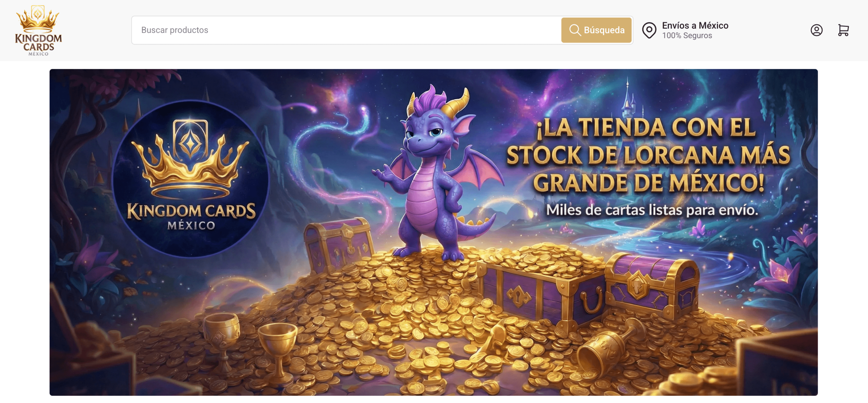Image resolution: width=868 pixels, height=403 pixels.
Task: Click the Envíos a México text
Action: pyautogui.click(x=695, y=25)
